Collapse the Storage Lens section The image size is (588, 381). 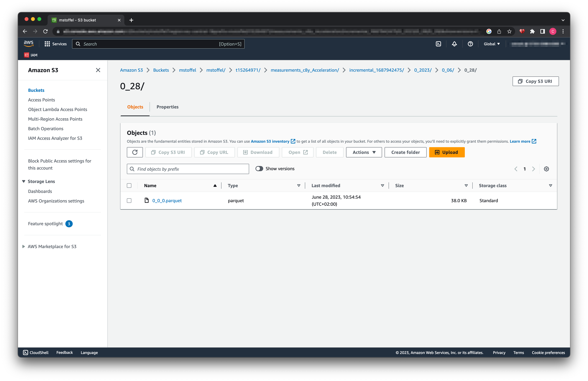click(x=24, y=181)
